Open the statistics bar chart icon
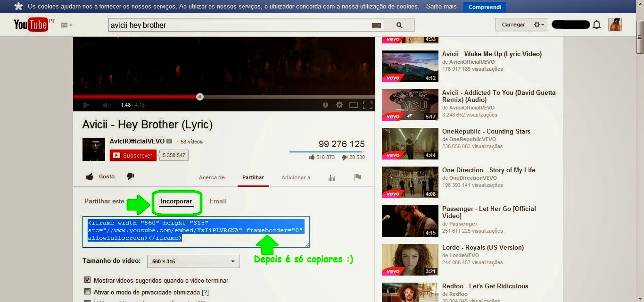The height and width of the screenshot is (302, 644). 332,177
